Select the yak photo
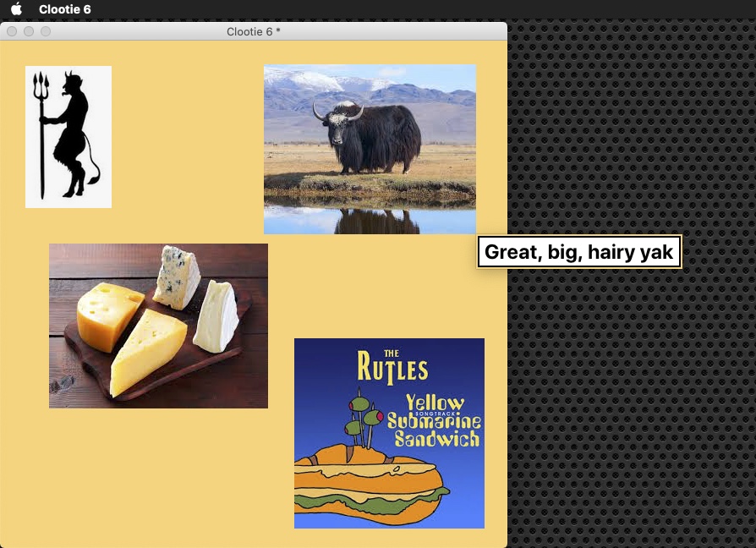This screenshot has width=756, height=548. 370,150
